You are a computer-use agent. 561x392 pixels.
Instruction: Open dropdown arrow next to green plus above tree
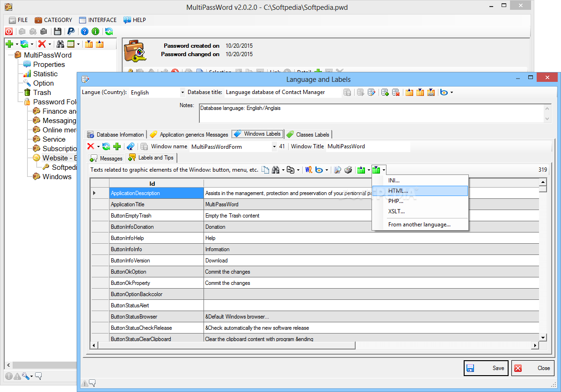click(17, 44)
